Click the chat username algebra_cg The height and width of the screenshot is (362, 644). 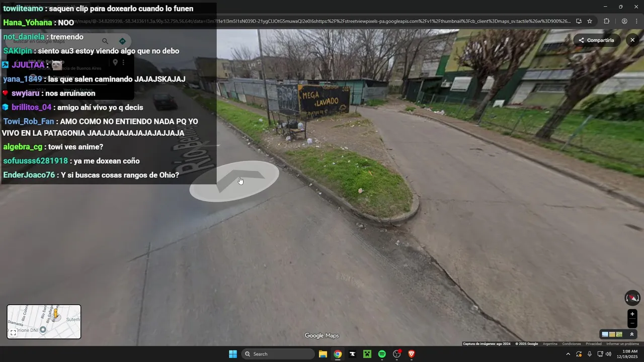pyautogui.click(x=23, y=147)
